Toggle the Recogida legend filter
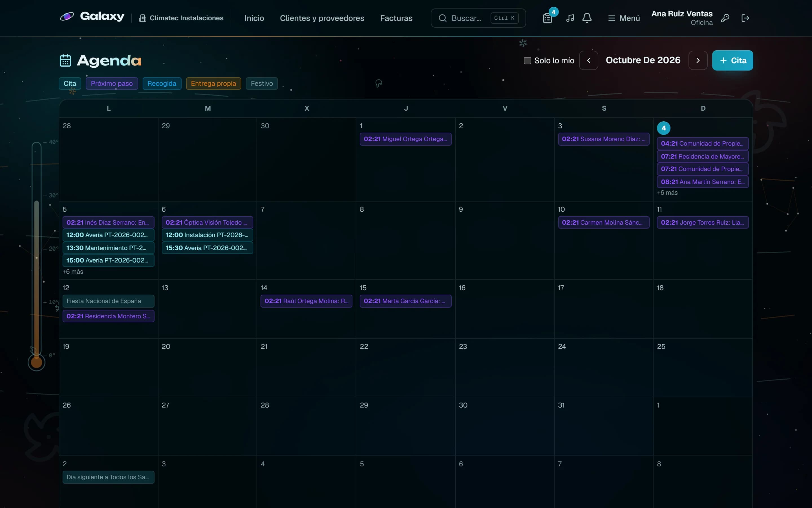812x508 pixels. pyautogui.click(x=162, y=84)
